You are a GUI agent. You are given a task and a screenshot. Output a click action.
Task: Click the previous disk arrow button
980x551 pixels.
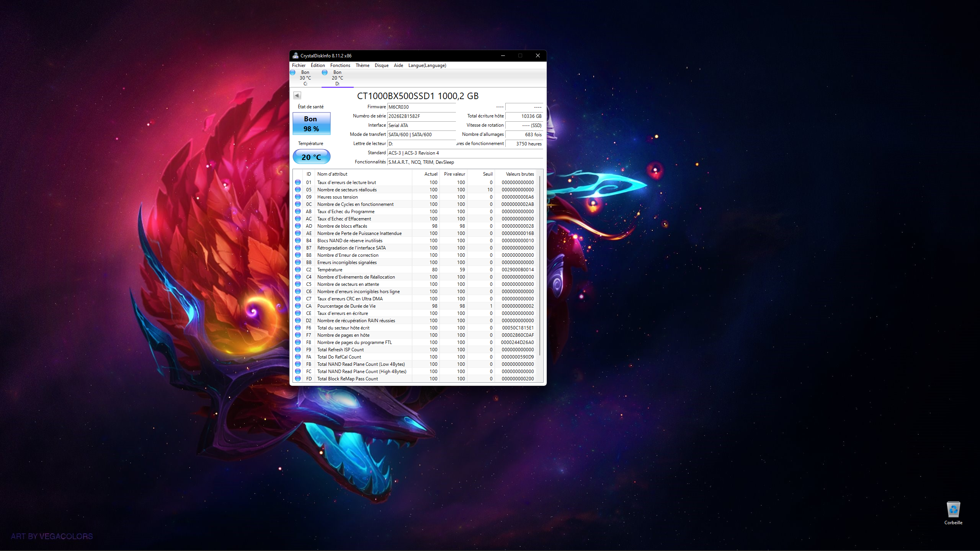297,95
